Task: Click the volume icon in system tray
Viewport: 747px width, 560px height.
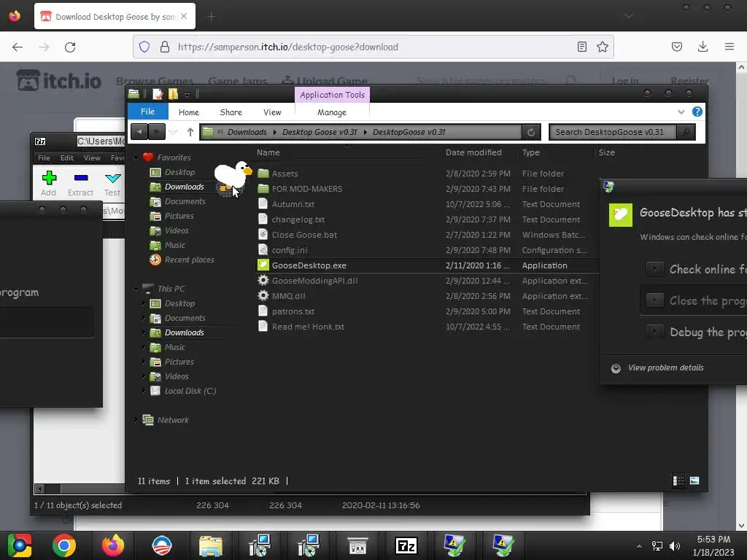Action: click(x=675, y=546)
